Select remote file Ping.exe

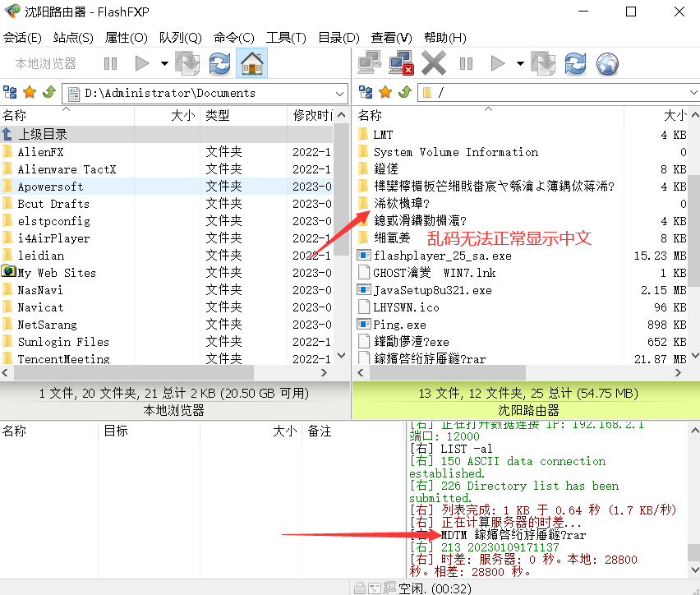pyautogui.click(x=522, y=325)
